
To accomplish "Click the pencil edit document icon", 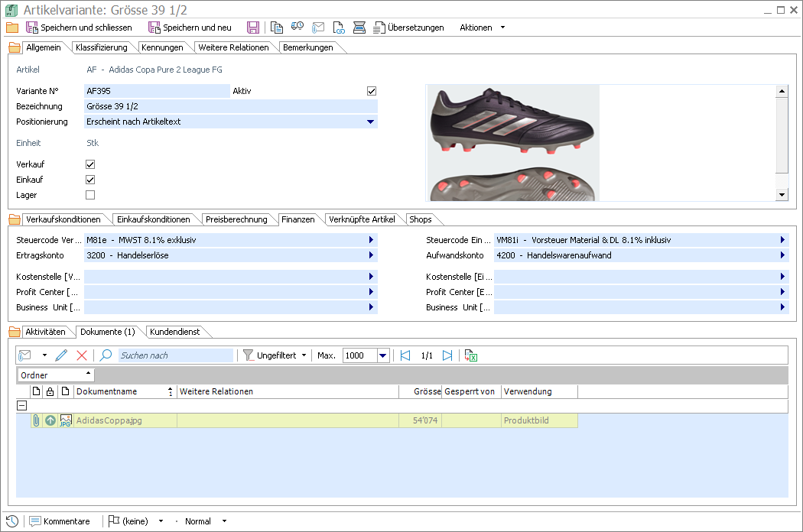I will [x=62, y=355].
